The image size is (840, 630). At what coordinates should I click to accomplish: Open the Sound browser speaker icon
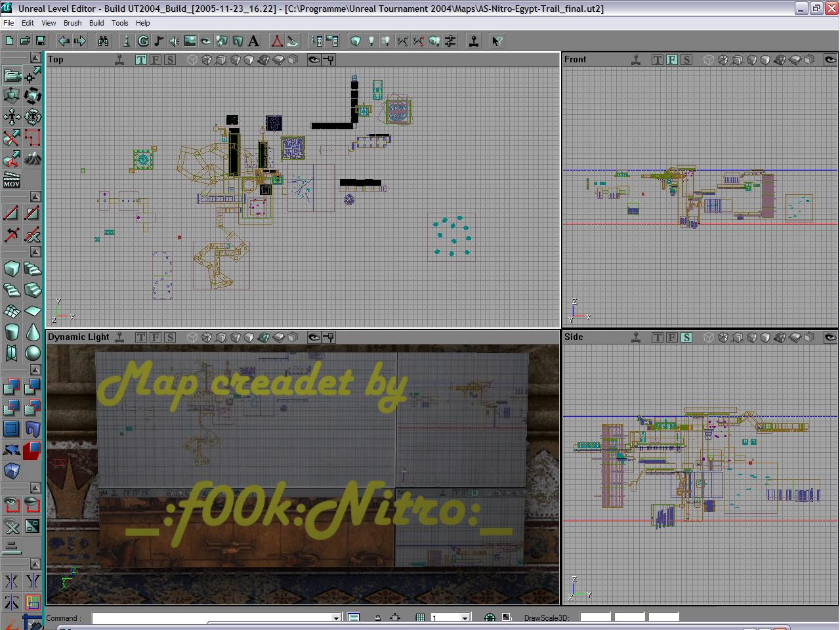coord(175,41)
